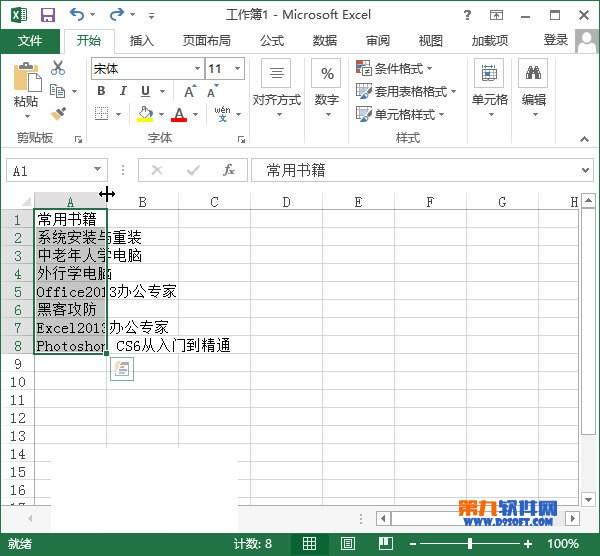Click the Insert Function fx icon
The image size is (600, 556).
tap(228, 171)
